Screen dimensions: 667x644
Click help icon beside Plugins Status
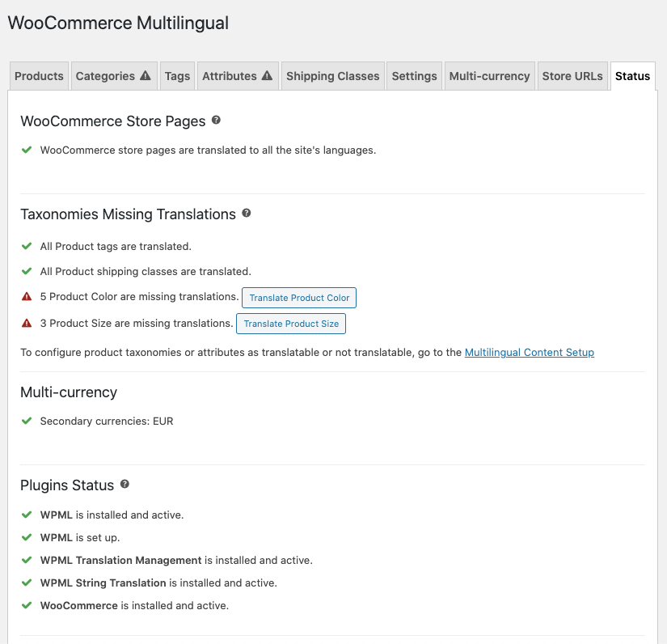125,485
